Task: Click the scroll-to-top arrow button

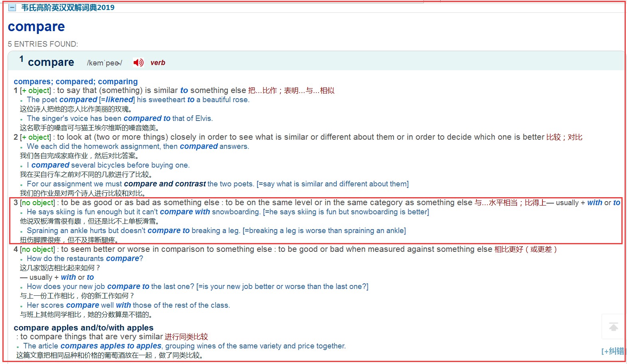Action: click(613, 327)
